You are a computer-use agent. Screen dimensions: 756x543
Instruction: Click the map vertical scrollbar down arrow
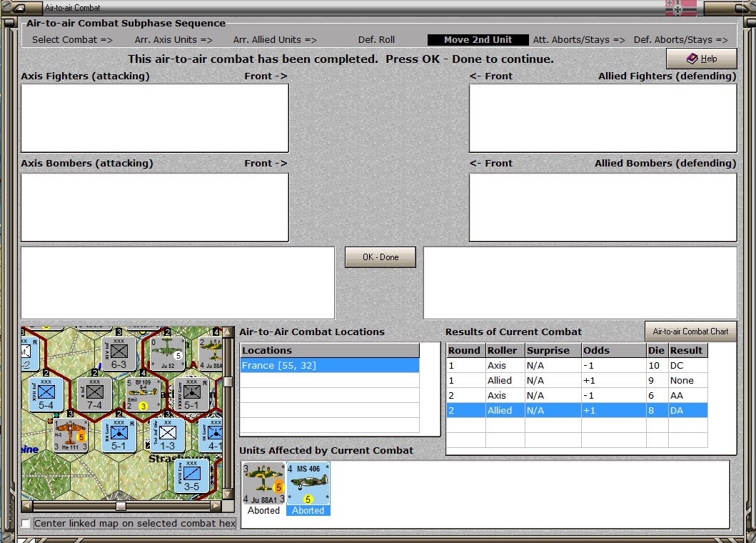point(228,494)
